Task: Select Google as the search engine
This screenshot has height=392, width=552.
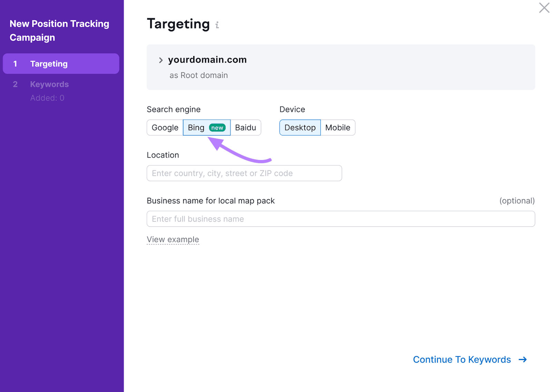Action: pyautogui.click(x=165, y=128)
